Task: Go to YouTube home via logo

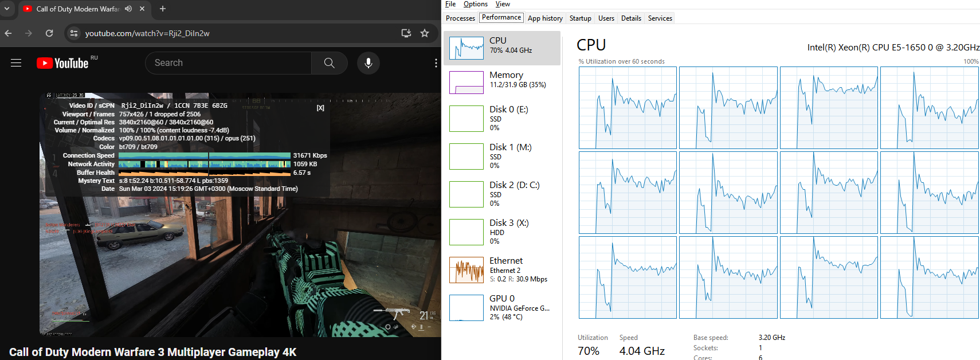Action: point(62,63)
